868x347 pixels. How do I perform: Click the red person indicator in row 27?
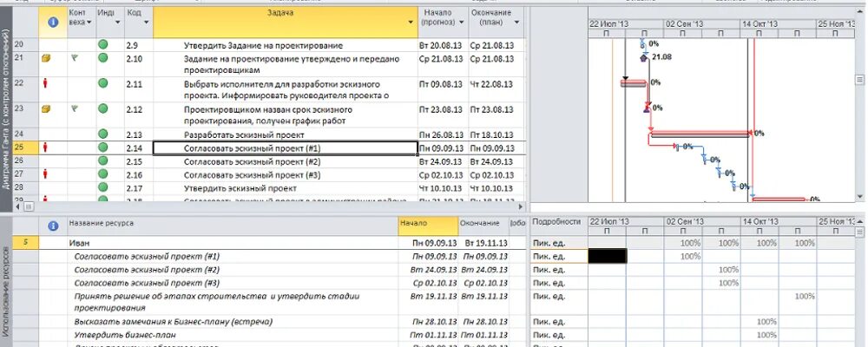45,174
